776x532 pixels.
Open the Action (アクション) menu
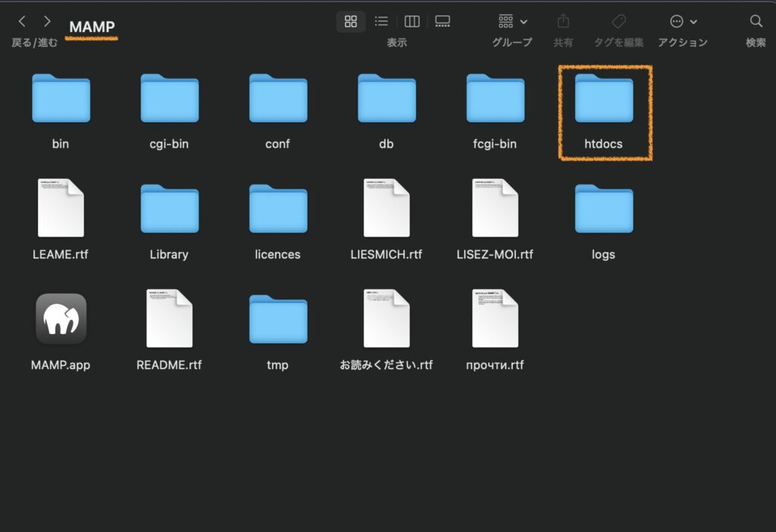coord(683,21)
